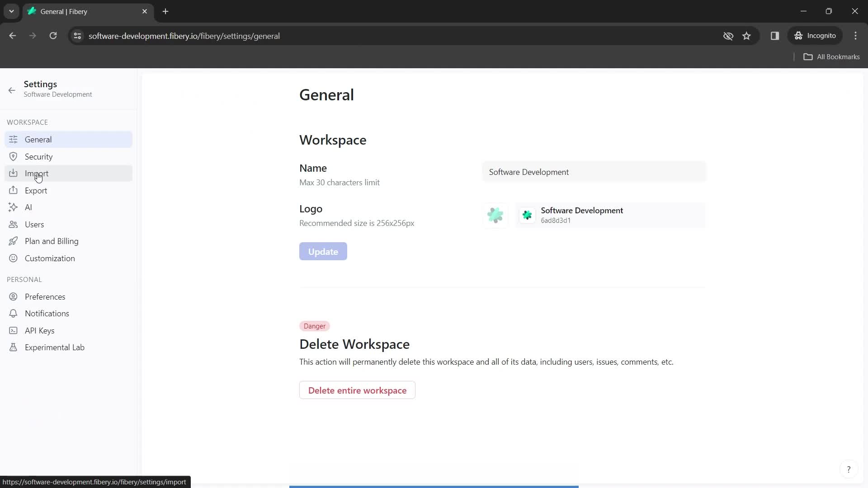Image resolution: width=868 pixels, height=488 pixels.
Task: Click the Preferences profile icon
Action: tap(13, 296)
